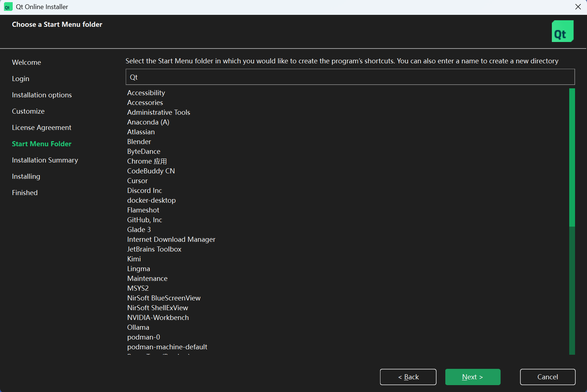
Task: Click the Next > button
Action: tap(472, 377)
